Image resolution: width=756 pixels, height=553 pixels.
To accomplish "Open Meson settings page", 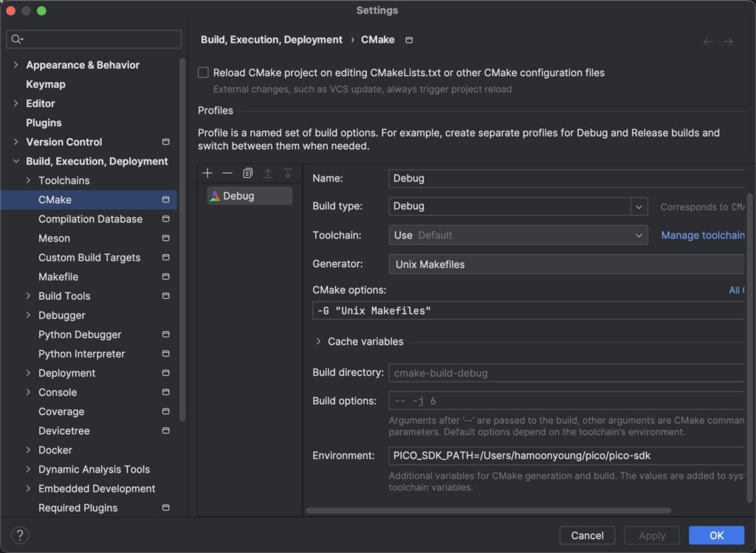I will point(54,238).
